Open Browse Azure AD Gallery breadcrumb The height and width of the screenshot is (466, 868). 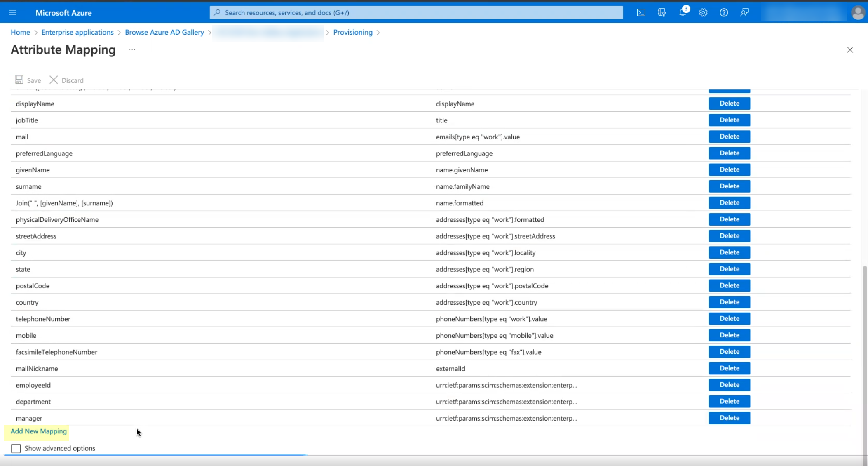coord(164,32)
